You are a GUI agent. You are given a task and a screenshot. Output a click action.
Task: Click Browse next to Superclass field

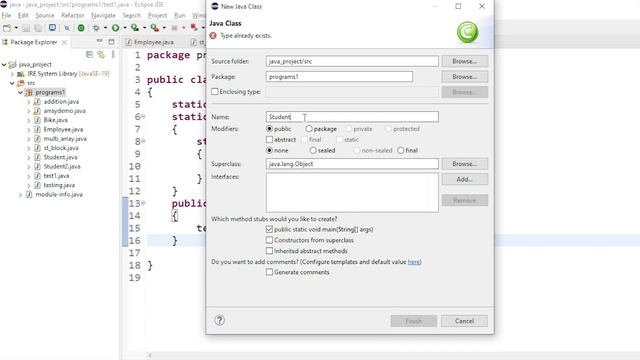(x=464, y=164)
